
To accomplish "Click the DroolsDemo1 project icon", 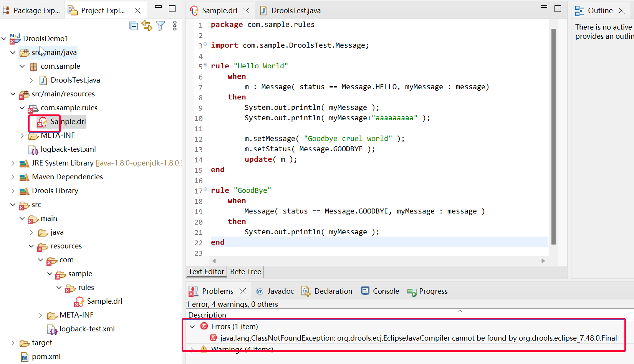I will [x=15, y=38].
